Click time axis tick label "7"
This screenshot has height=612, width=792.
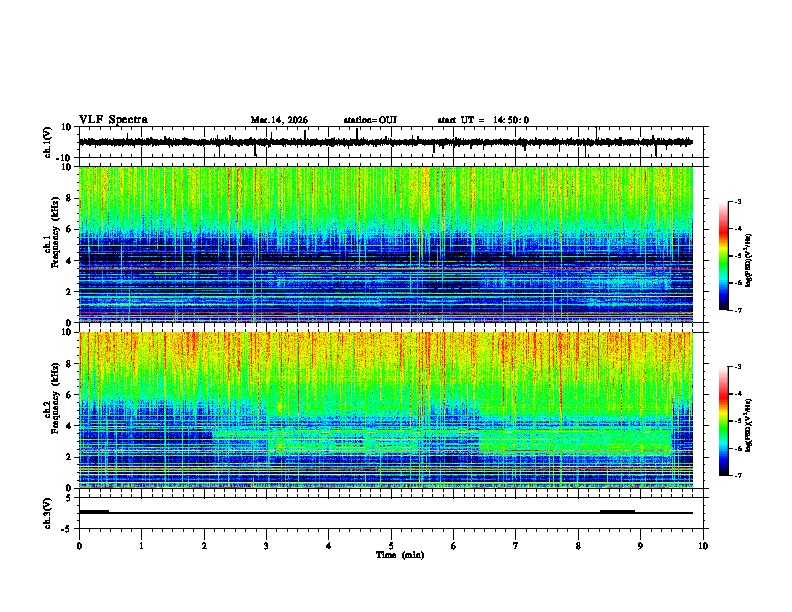pos(516,546)
